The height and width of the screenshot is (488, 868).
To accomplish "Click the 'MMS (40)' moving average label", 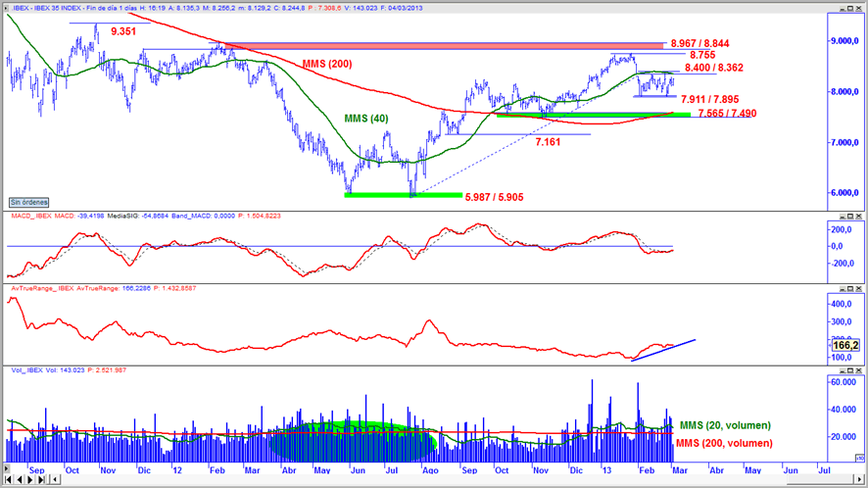I will click(x=366, y=119).
